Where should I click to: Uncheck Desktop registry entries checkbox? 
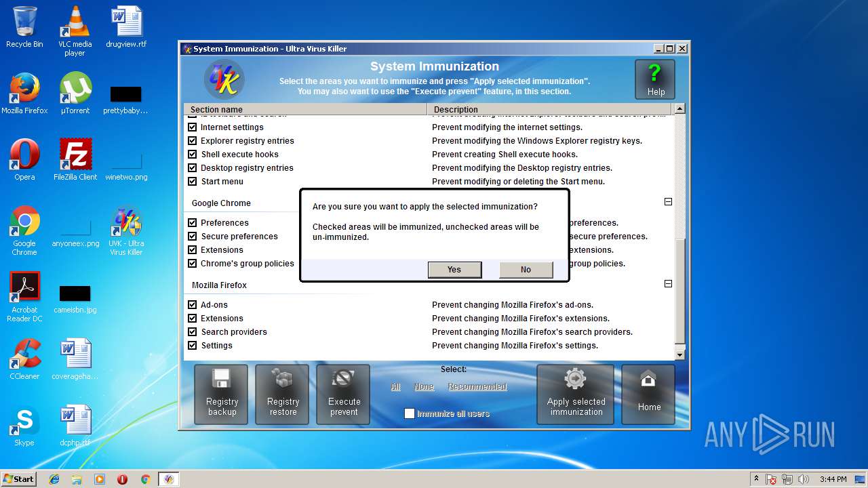coord(193,167)
